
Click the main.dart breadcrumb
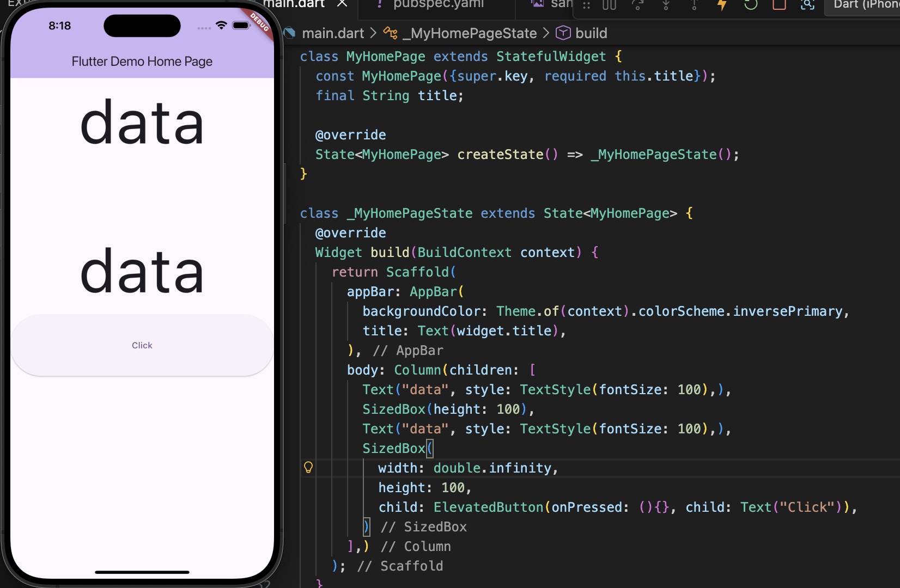point(333,33)
